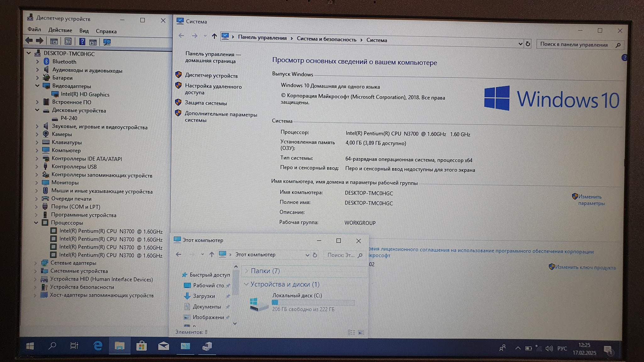Click the show/hide console tree toolbar icon
The height and width of the screenshot is (362, 644).
click(x=54, y=41)
